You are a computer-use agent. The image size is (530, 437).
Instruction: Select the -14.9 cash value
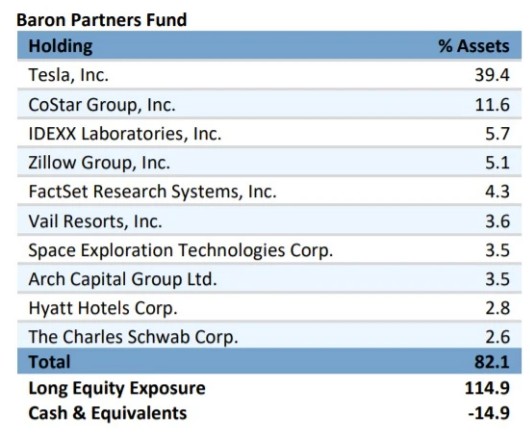[489, 413]
